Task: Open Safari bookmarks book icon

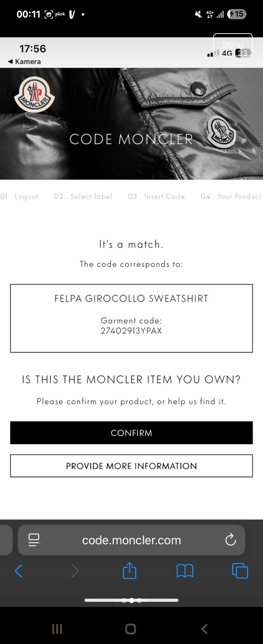Action: [x=185, y=571]
